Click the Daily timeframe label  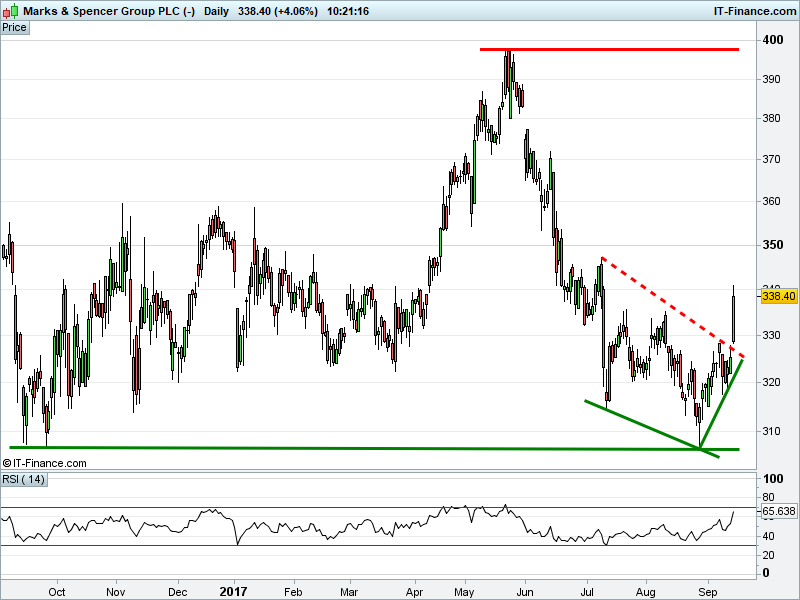tap(216, 11)
